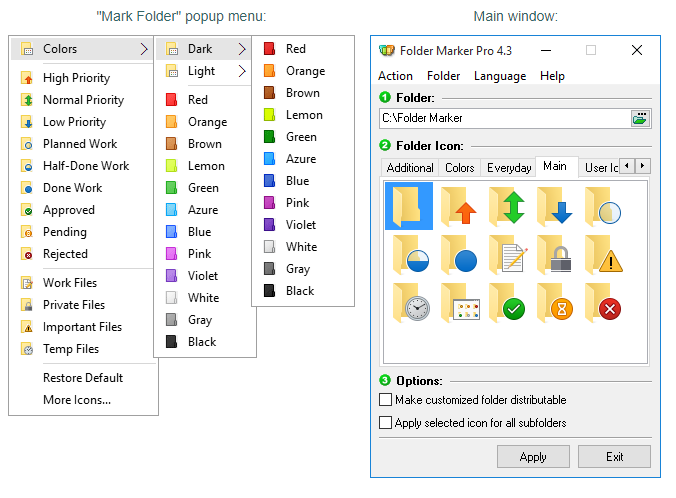Switch to the Additional tab
Image resolution: width=676 pixels, height=498 pixels.
[x=410, y=168]
